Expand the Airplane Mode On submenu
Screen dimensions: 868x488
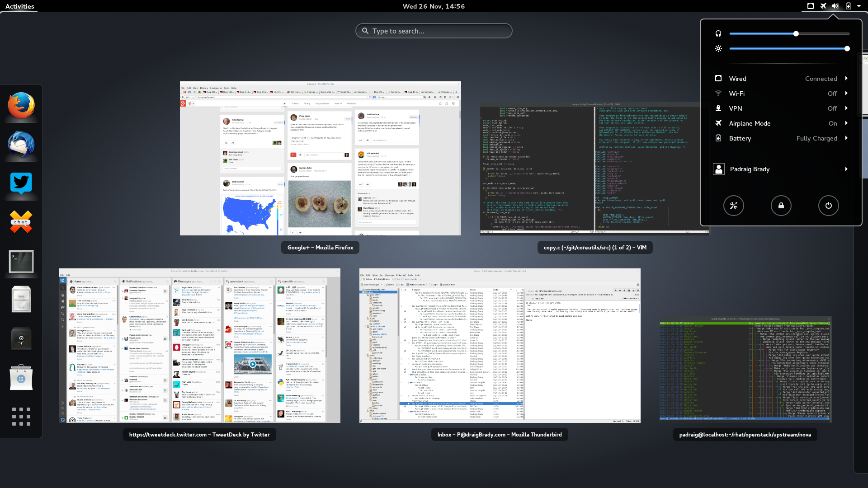tap(846, 123)
